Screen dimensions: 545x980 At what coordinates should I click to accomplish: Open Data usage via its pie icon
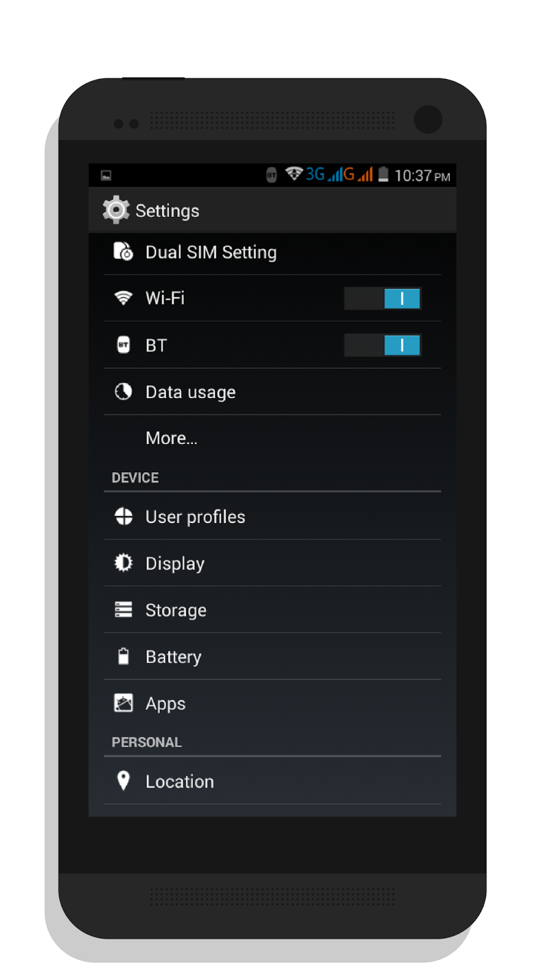coord(123,391)
